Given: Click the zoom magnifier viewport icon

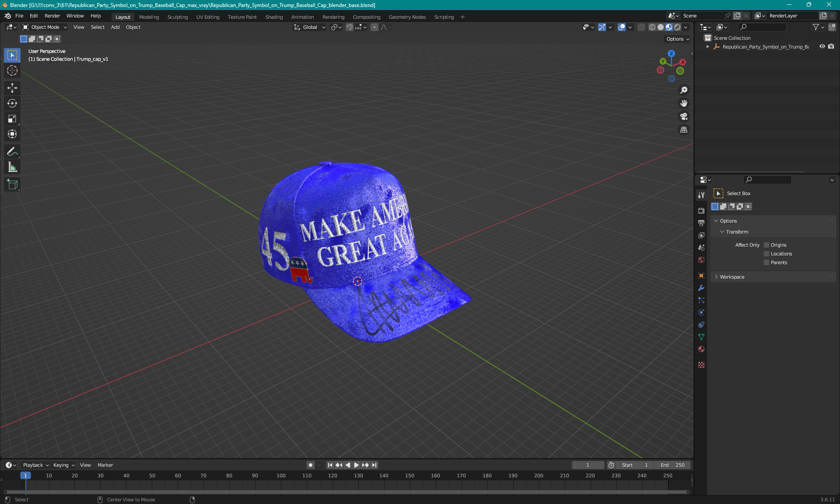Looking at the screenshot, I should click(684, 90).
